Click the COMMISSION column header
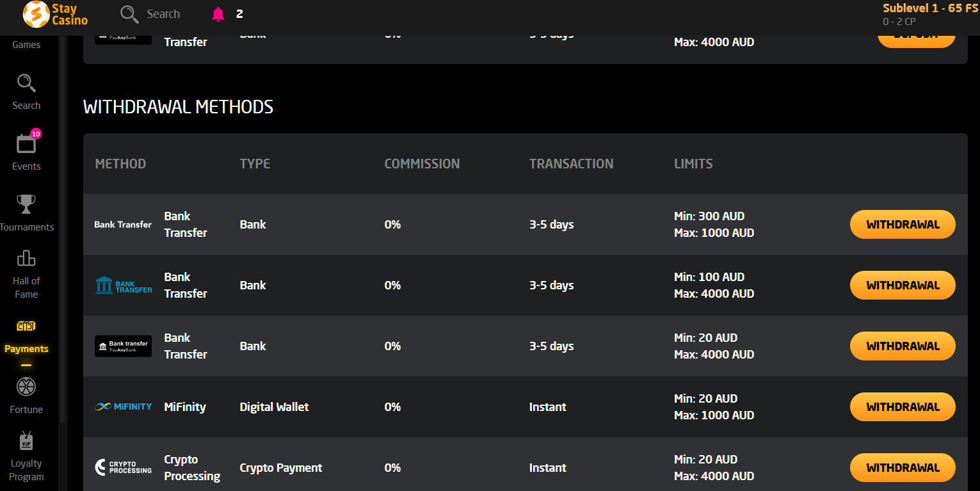The image size is (980, 491). [x=422, y=164]
